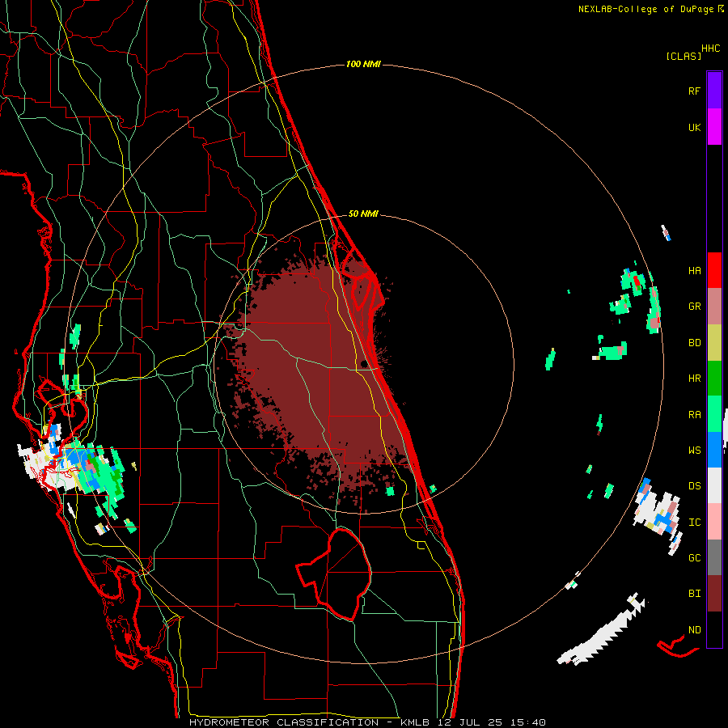Click the IC legend label
The width and height of the screenshot is (728, 728).
tap(694, 522)
